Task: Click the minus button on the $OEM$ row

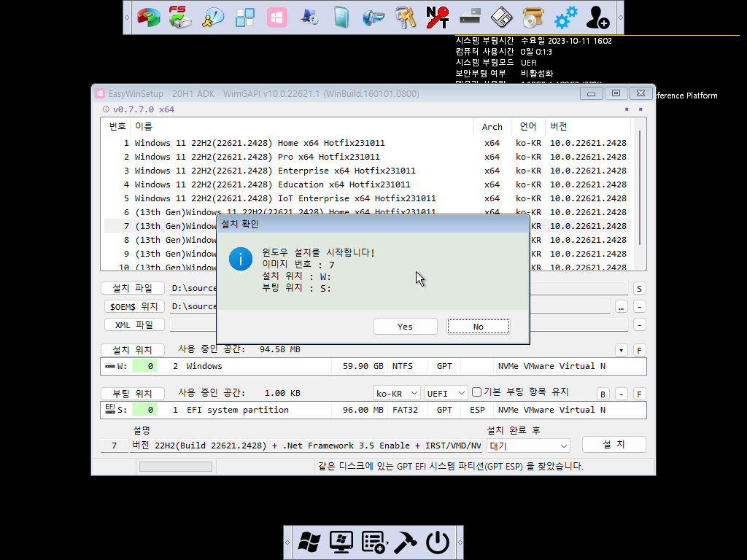Action: coord(639,307)
